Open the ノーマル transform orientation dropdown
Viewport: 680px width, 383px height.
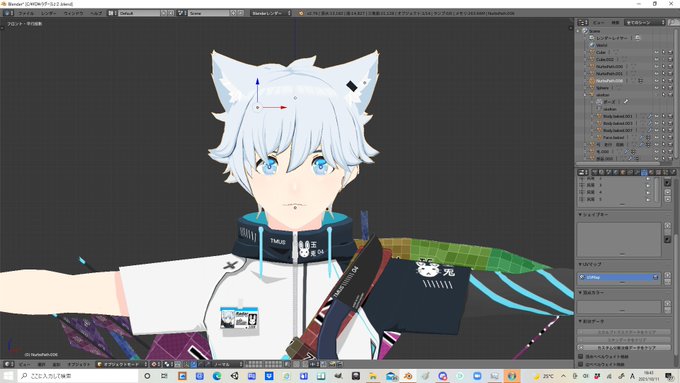point(227,364)
